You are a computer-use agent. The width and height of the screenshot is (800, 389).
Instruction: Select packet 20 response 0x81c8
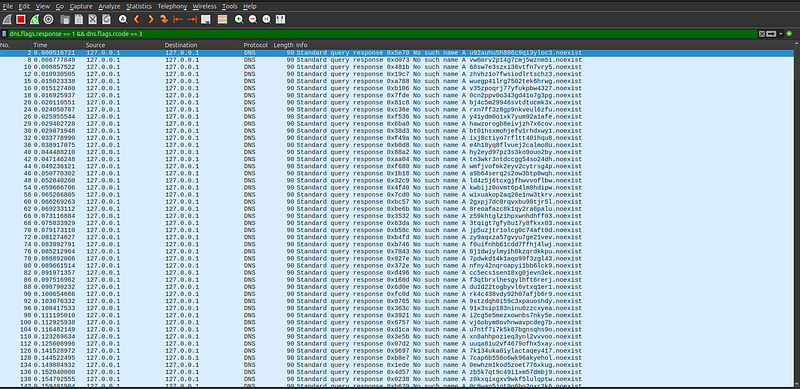point(396,103)
